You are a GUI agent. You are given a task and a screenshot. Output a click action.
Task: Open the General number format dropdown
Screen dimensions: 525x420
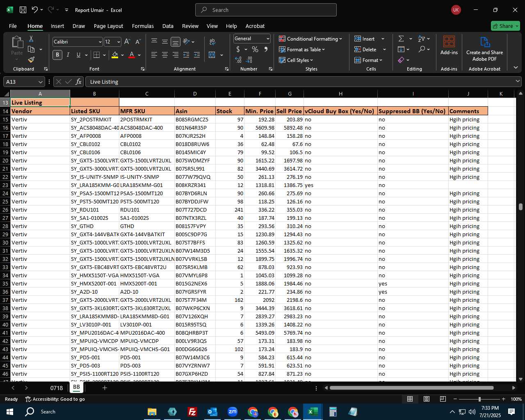tap(268, 39)
